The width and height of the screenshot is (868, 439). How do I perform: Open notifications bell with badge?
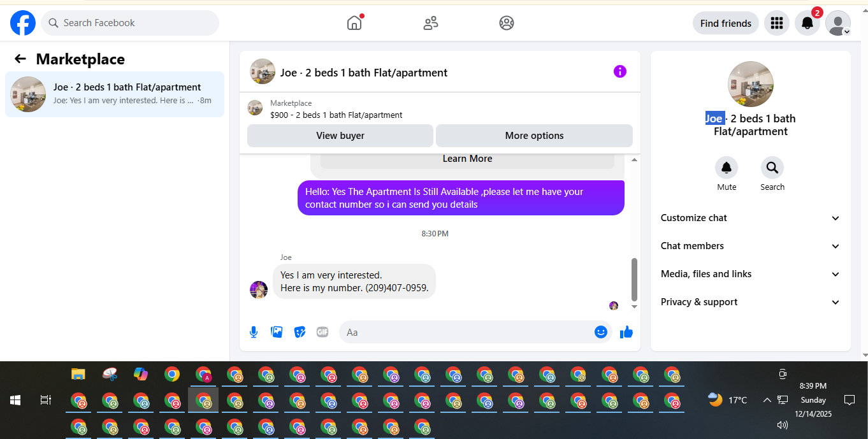(x=807, y=23)
